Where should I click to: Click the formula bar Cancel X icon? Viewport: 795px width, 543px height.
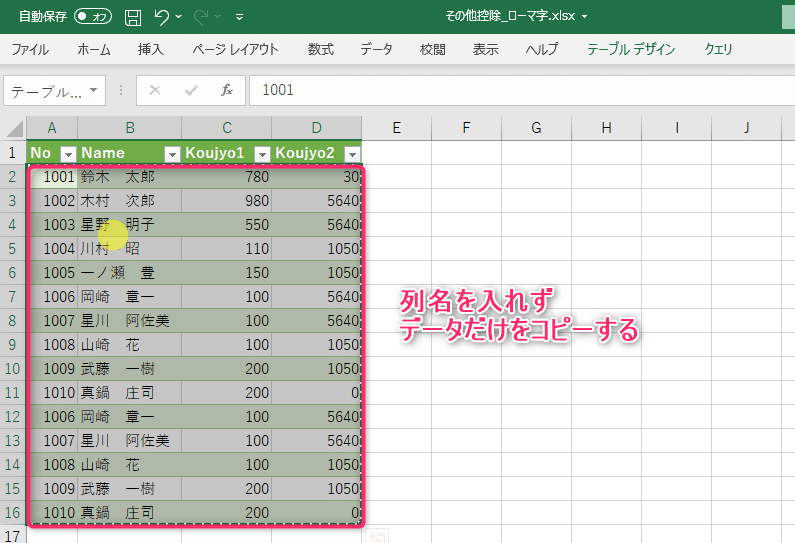(155, 91)
